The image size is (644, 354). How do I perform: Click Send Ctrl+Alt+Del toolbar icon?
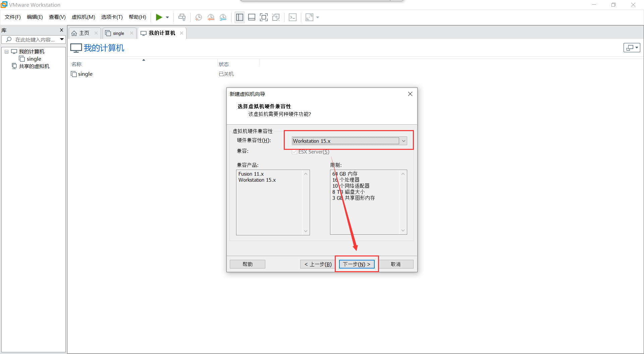click(x=182, y=17)
